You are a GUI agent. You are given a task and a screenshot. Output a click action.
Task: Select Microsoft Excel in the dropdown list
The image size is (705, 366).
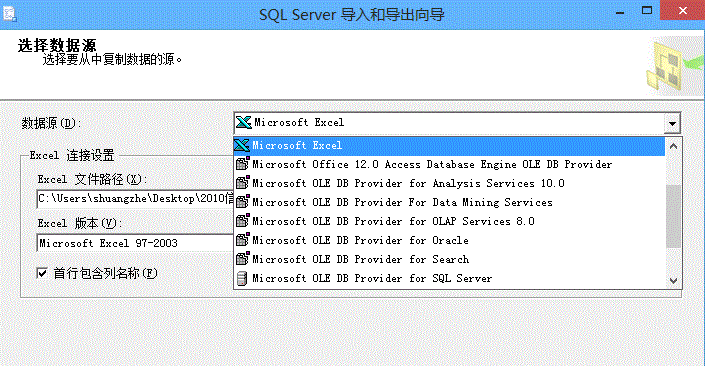click(449, 146)
